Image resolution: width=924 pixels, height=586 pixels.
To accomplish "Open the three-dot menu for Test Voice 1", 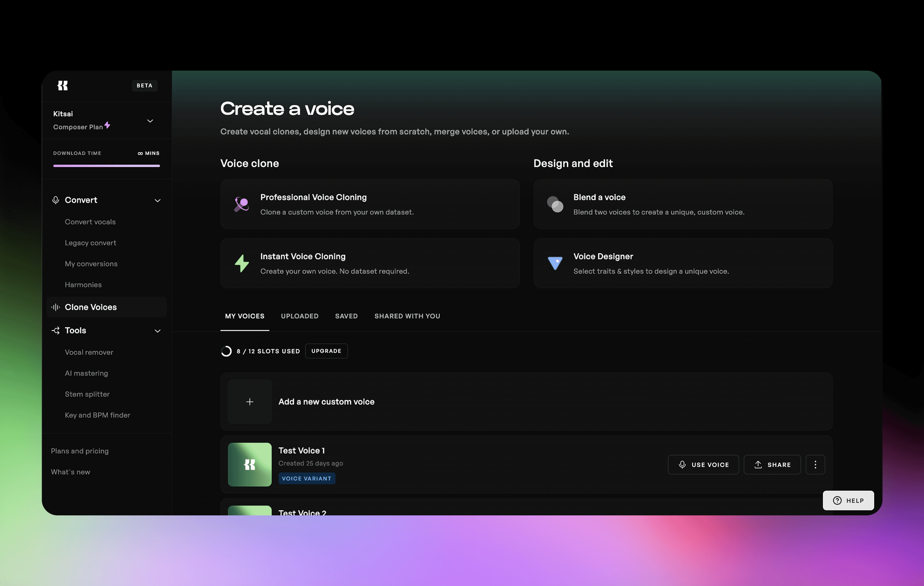I will point(815,465).
